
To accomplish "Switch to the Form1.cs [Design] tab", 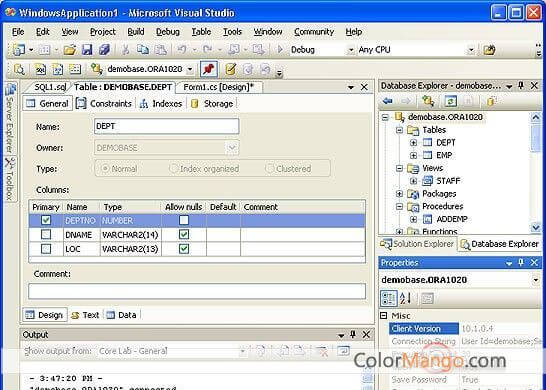I will 219,87.
